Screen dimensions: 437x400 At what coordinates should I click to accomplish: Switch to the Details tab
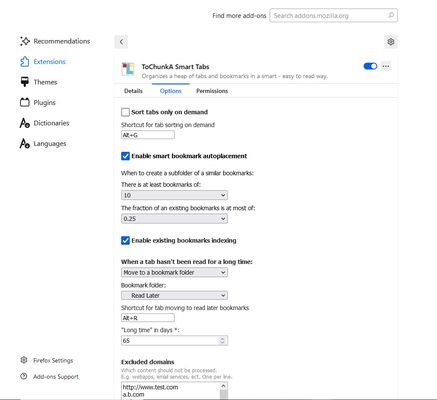133,91
